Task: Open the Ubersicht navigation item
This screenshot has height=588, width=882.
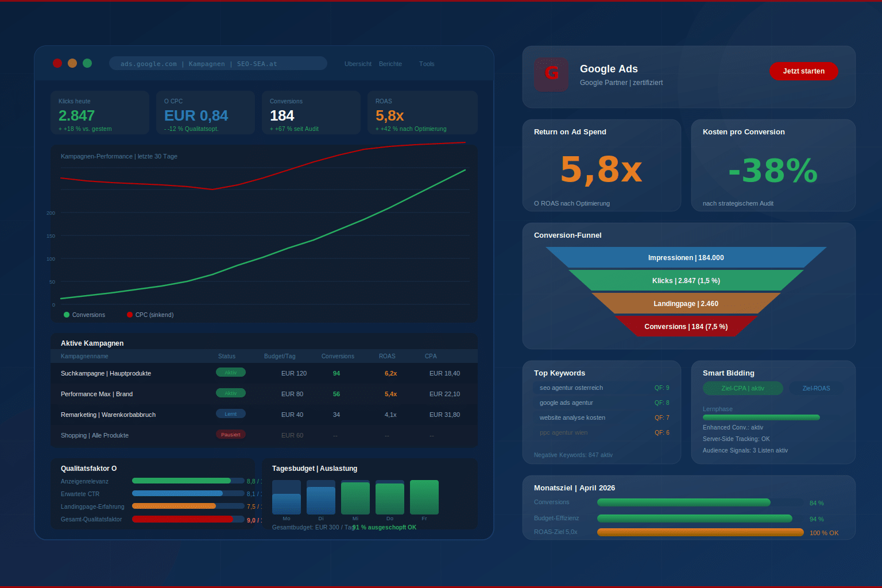Action: tap(358, 64)
